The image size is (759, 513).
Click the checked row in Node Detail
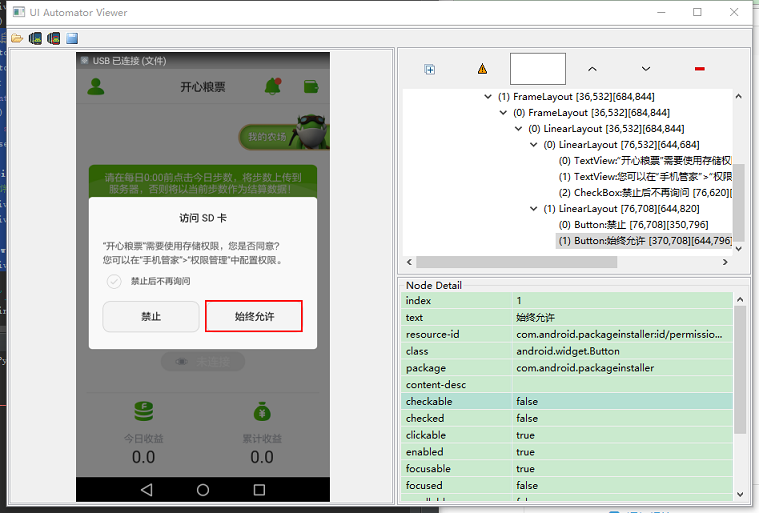(567, 418)
